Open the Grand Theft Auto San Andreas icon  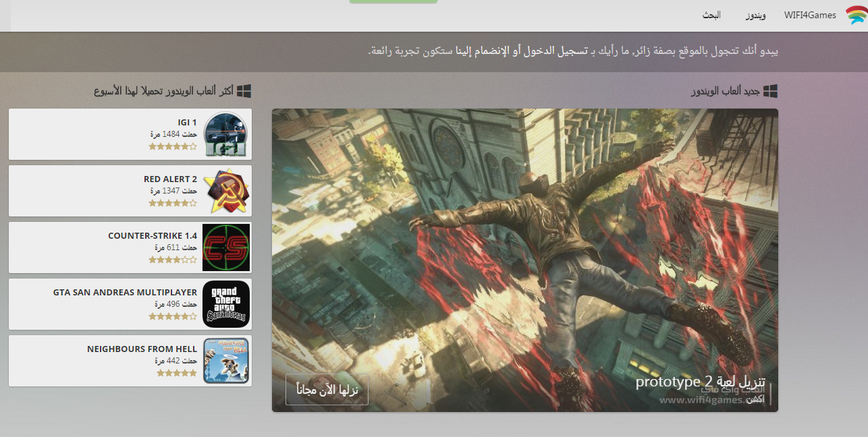[x=226, y=304]
